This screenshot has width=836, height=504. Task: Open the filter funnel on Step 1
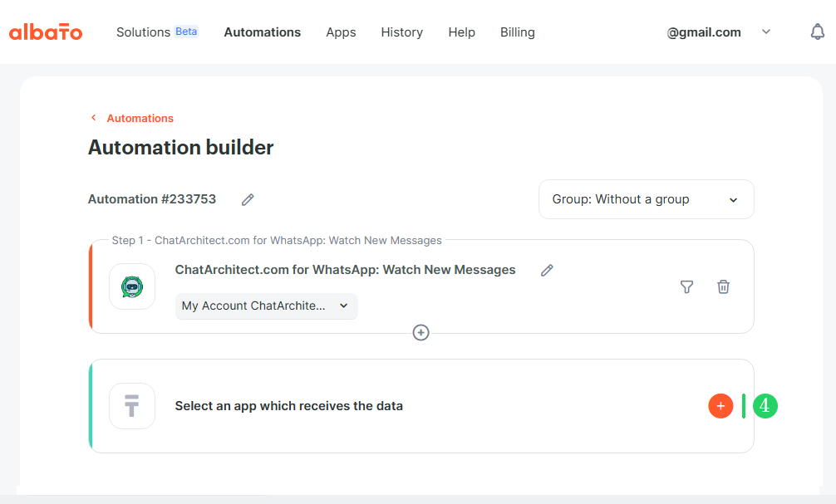click(x=686, y=286)
